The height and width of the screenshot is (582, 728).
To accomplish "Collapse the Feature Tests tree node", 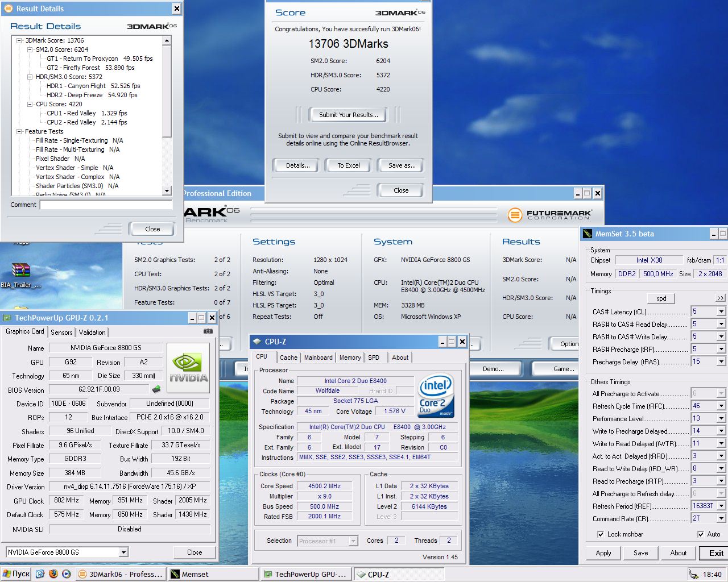I will [19, 131].
